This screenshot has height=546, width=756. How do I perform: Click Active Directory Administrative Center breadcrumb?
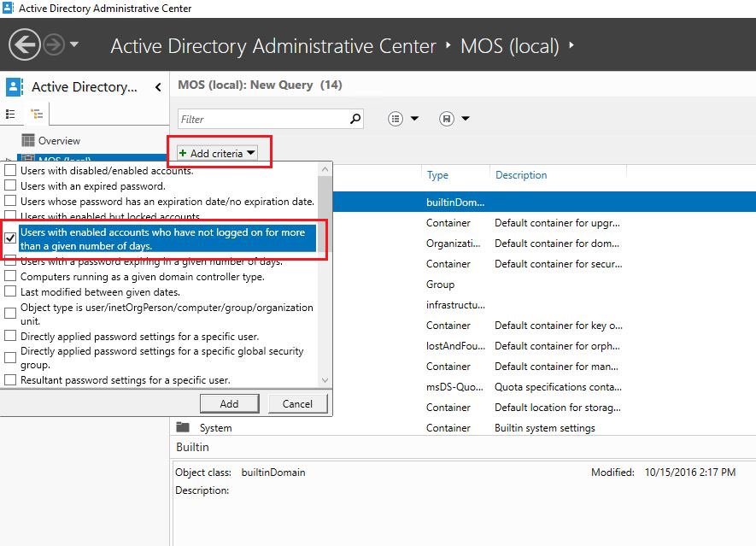pos(273,46)
